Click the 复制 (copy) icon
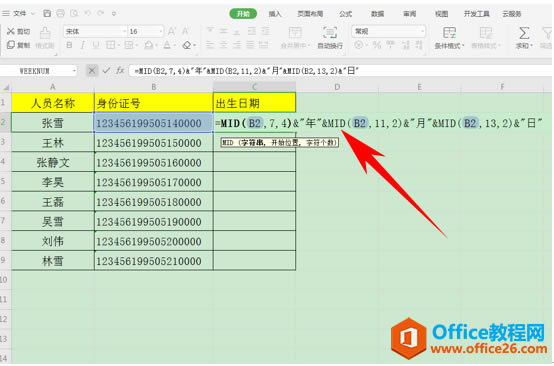Viewport: 554px width, 366px height. coord(11,45)
